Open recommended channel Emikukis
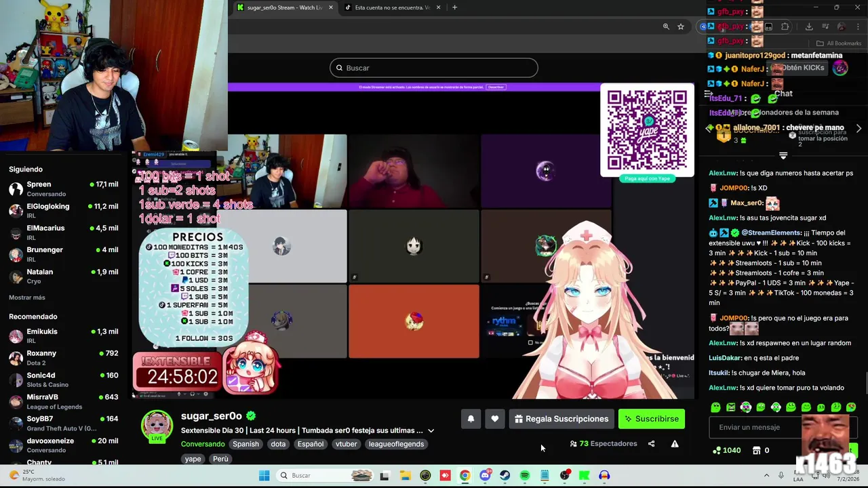 click(63, 335)
